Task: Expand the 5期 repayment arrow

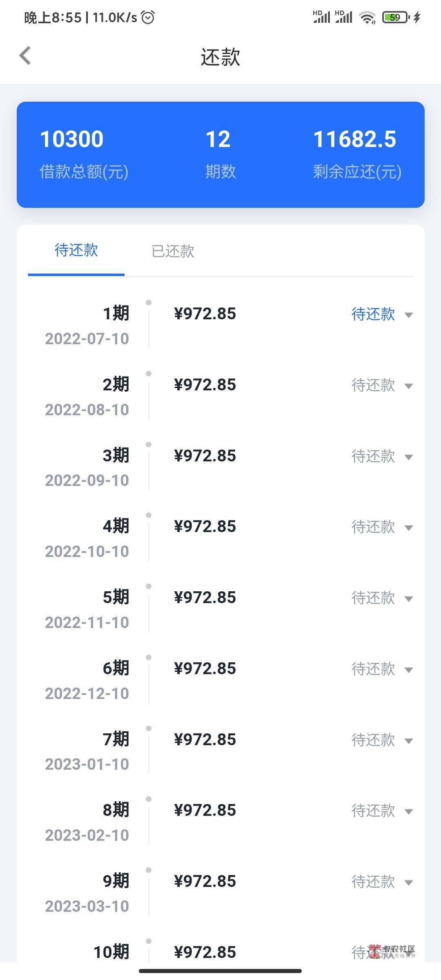Action: pos(408,599)
